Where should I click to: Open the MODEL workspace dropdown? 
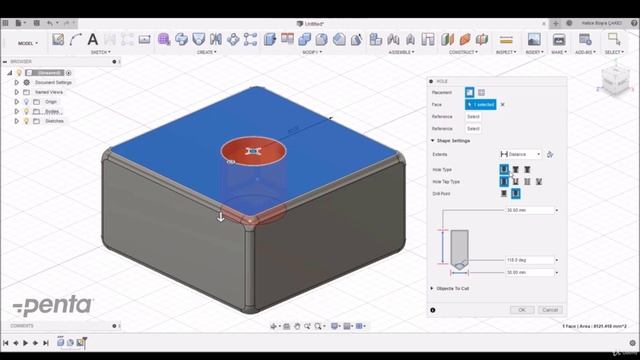(28, 43)
